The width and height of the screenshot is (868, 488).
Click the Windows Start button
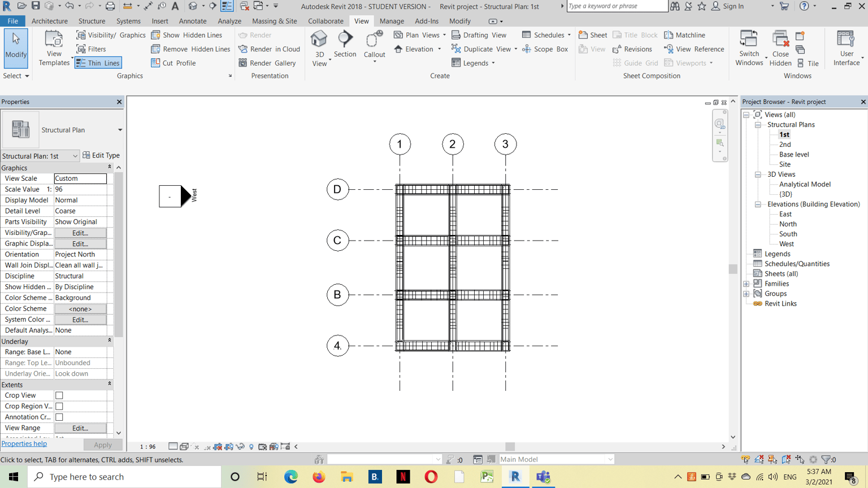13,477
